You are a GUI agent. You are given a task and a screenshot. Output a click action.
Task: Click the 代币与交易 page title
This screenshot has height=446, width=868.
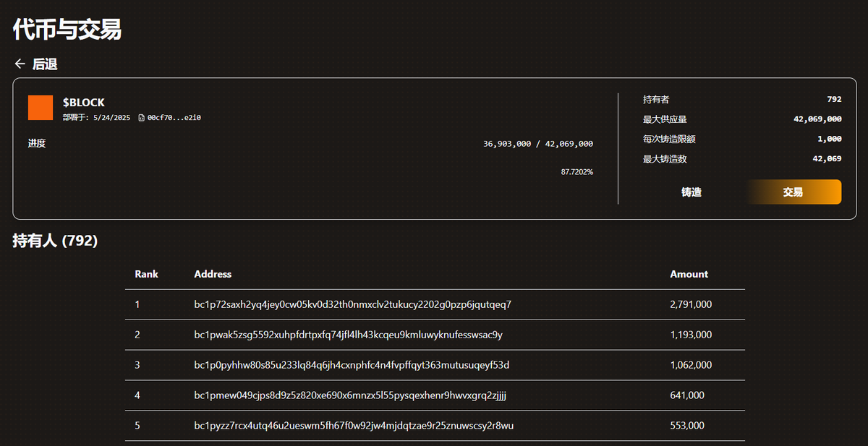tap(67, 30)
